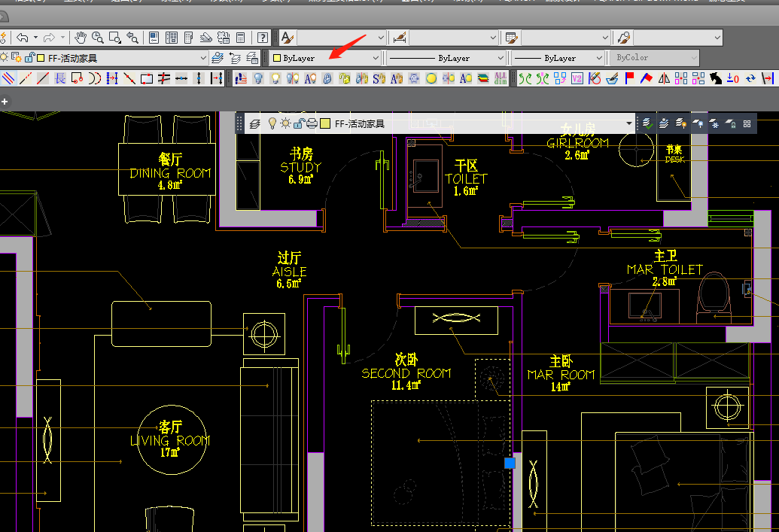
Task: Click the Multileader Style icon
Action: (624, 38)
